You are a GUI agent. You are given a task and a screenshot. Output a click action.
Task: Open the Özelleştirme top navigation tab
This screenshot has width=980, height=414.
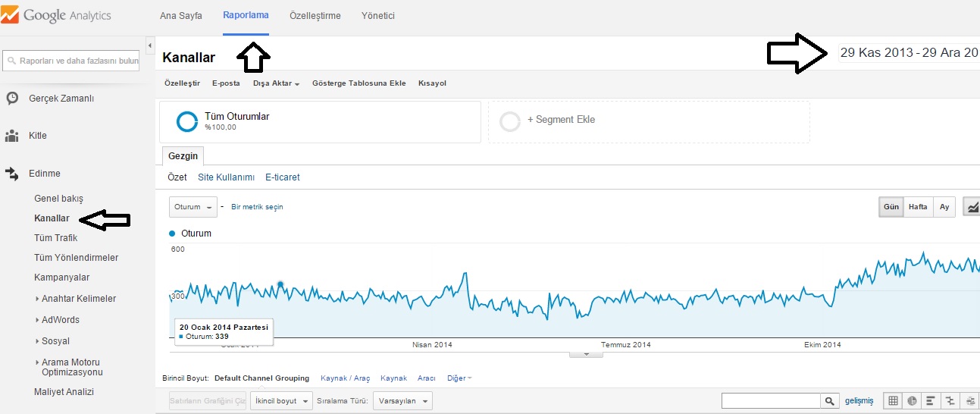315,16
